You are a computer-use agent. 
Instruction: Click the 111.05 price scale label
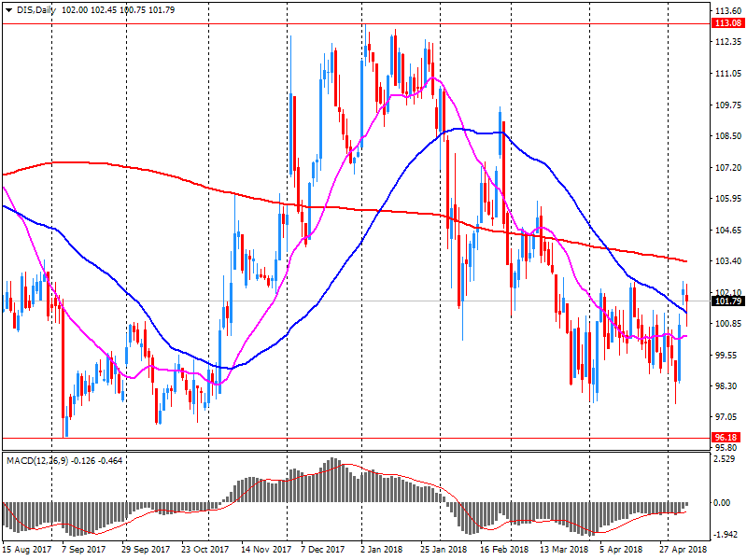pos(728,74)
